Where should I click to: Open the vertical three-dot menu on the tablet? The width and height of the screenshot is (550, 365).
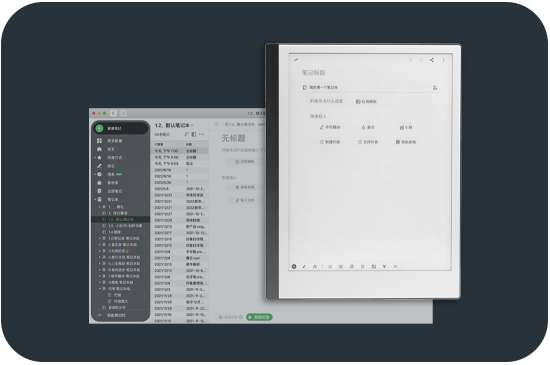click(444, 60)
